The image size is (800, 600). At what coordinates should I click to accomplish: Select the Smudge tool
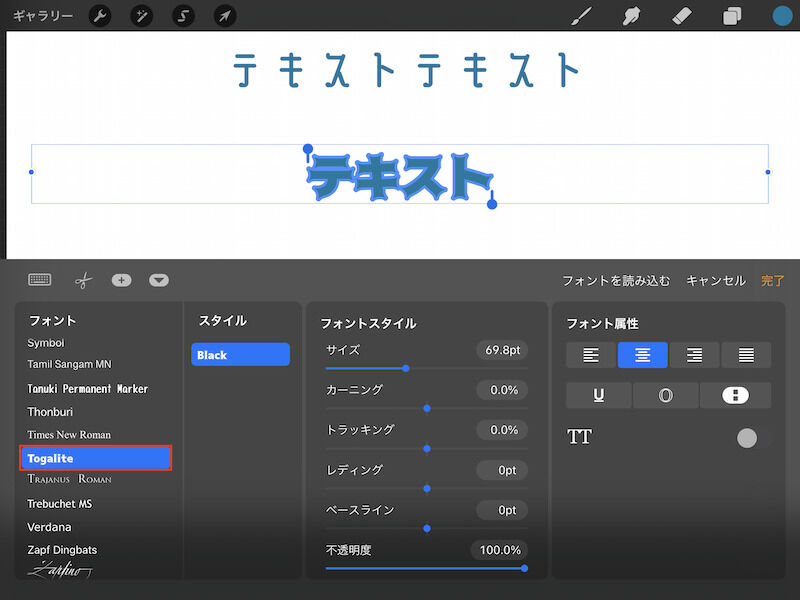pos(632,16)
